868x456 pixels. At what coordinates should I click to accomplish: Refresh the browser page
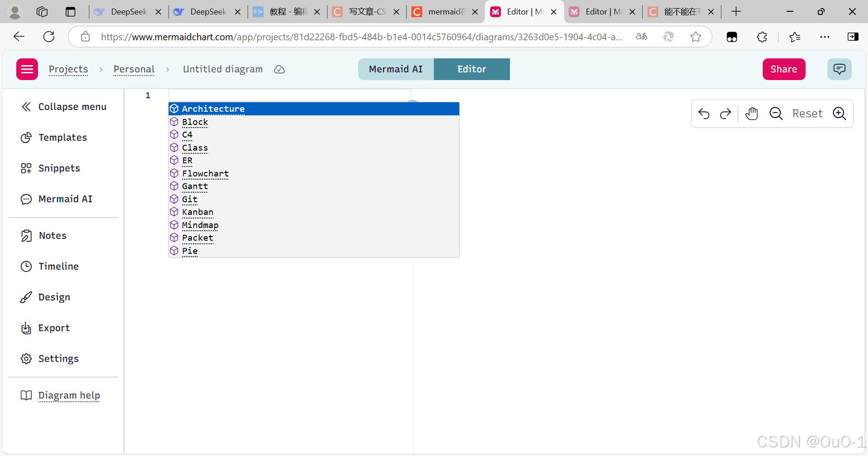click(49, 37)
